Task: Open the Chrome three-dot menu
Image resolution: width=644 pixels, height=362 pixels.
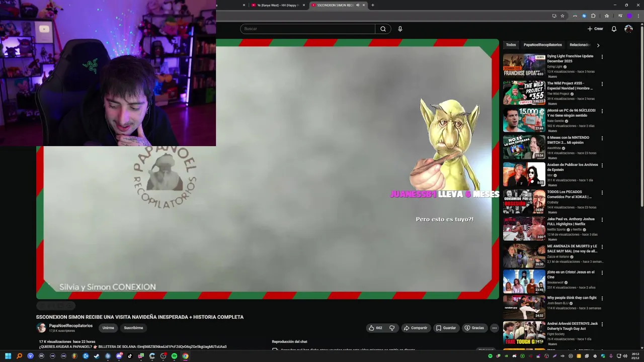Action: coord(638,16)
